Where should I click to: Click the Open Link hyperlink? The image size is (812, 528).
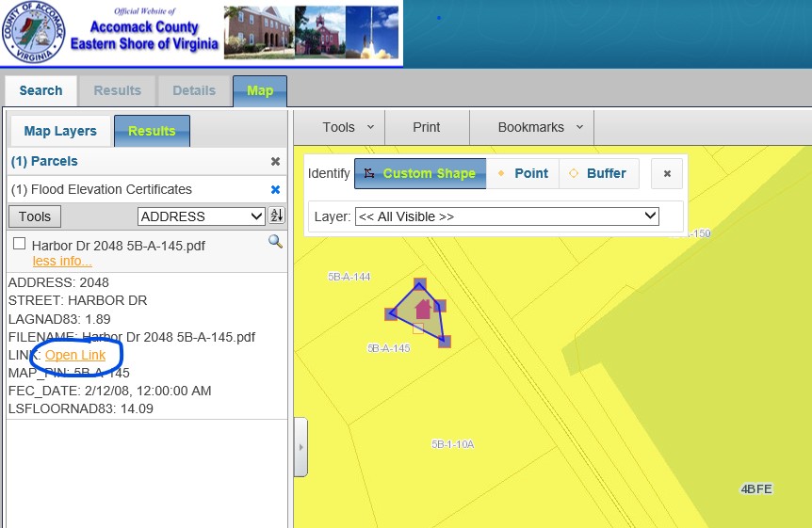point(75,355)
